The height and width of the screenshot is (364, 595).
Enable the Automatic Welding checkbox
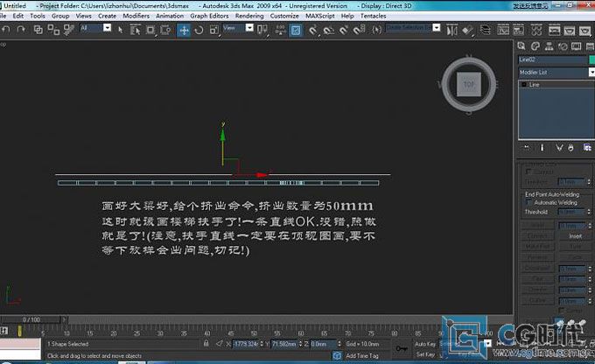tap(529, 203)
